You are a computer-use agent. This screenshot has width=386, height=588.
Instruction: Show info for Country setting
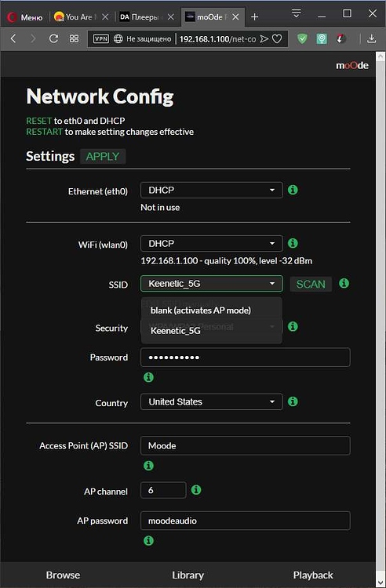(x=293, y=401)
